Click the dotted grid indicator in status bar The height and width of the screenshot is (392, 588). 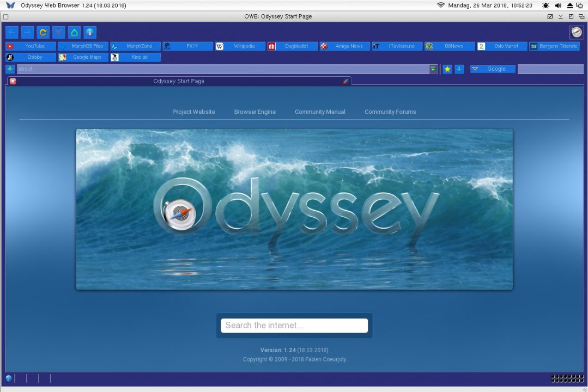[567, 378]
